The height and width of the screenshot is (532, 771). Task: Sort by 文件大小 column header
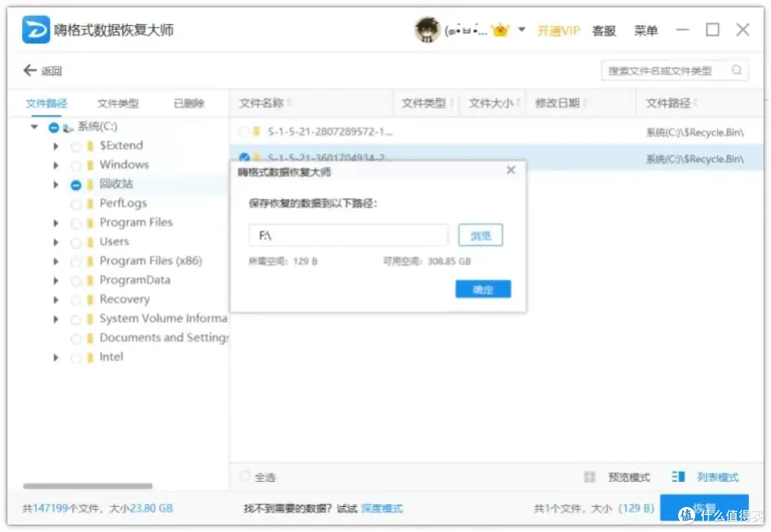point(490,103)
